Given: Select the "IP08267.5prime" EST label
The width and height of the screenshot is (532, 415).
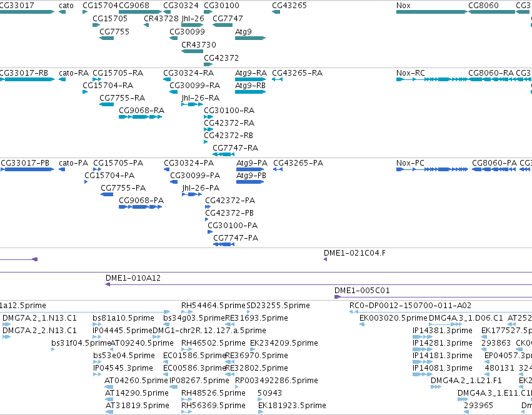Looking at the screenshot, I should [199, 381].
